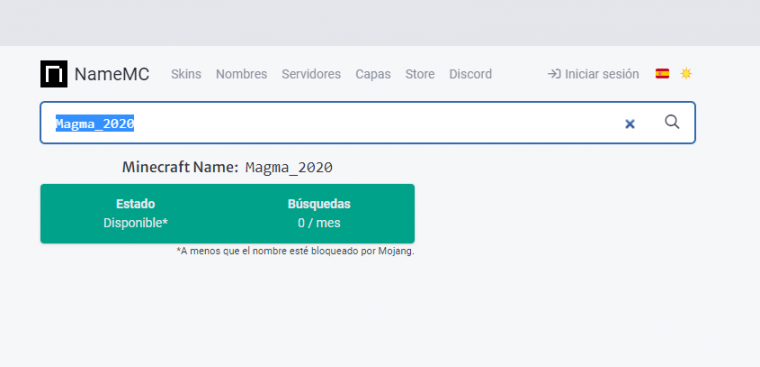This screenshot has width=760, height=367.
Task: Click the Búsquedas 0 / mes panel
Action: [319, 213]
